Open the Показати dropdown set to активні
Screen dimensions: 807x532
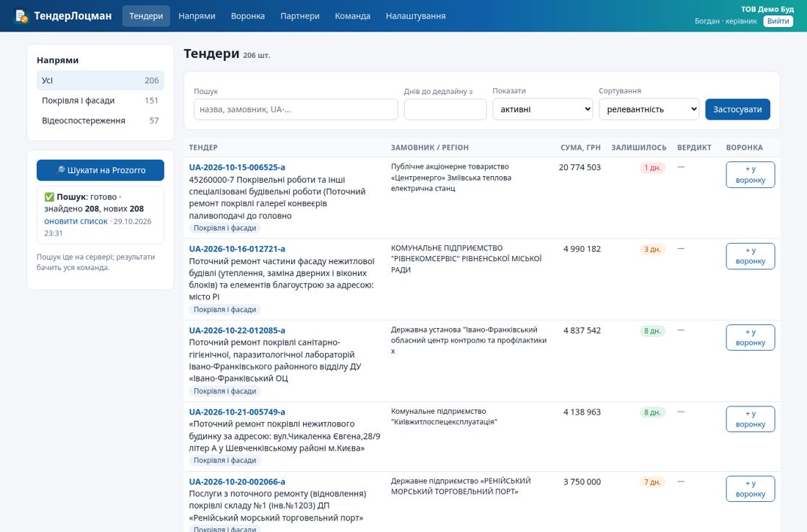543,109
